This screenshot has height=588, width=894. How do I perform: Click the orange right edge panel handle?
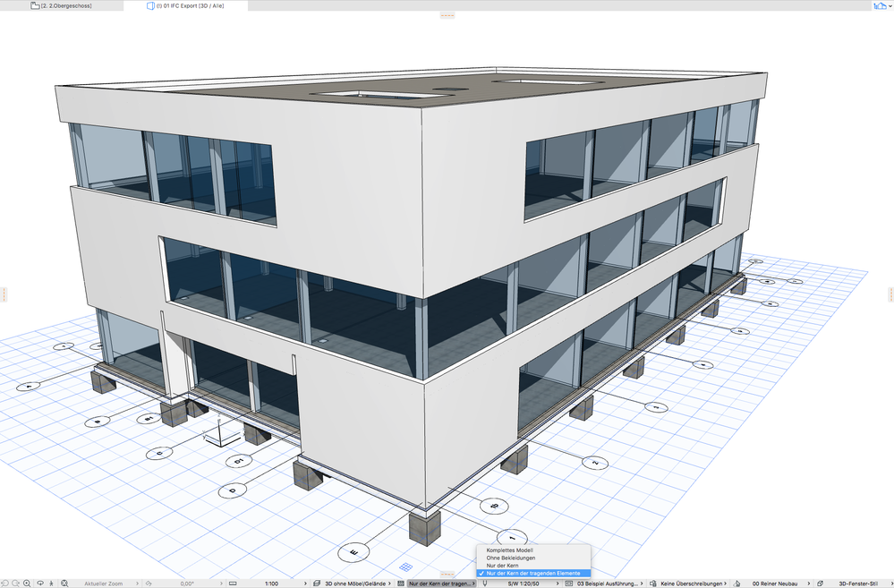coord(890,294)
